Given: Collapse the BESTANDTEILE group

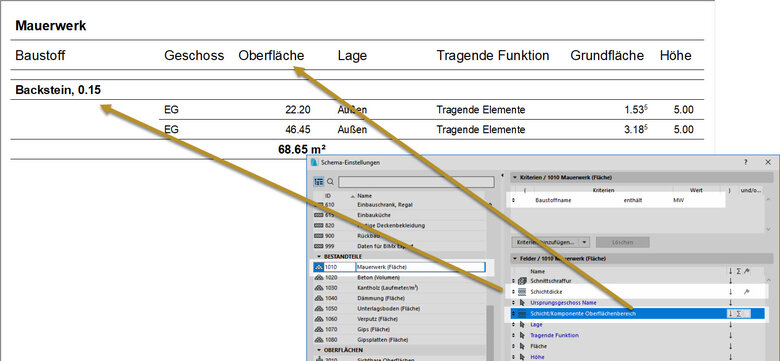Looking at the screenshot, I should tap(319, 257).
